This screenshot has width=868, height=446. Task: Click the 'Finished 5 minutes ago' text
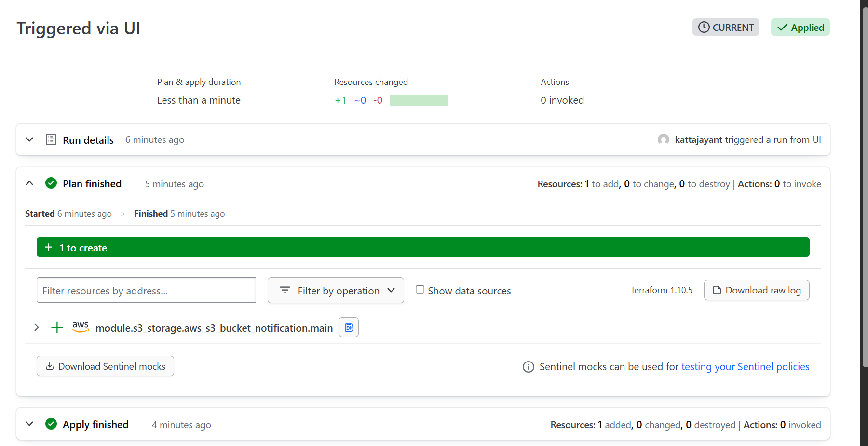179,213
